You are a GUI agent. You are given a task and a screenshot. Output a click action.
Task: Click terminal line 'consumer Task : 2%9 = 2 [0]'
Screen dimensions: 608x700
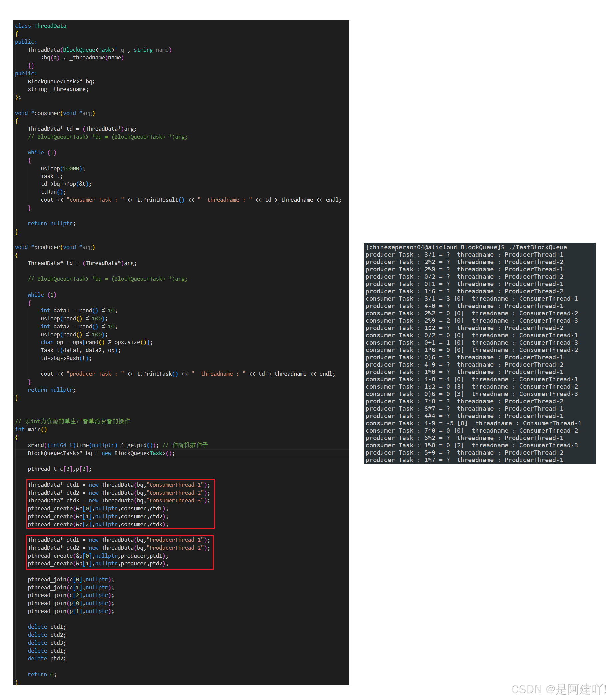(x=471, y=321)
